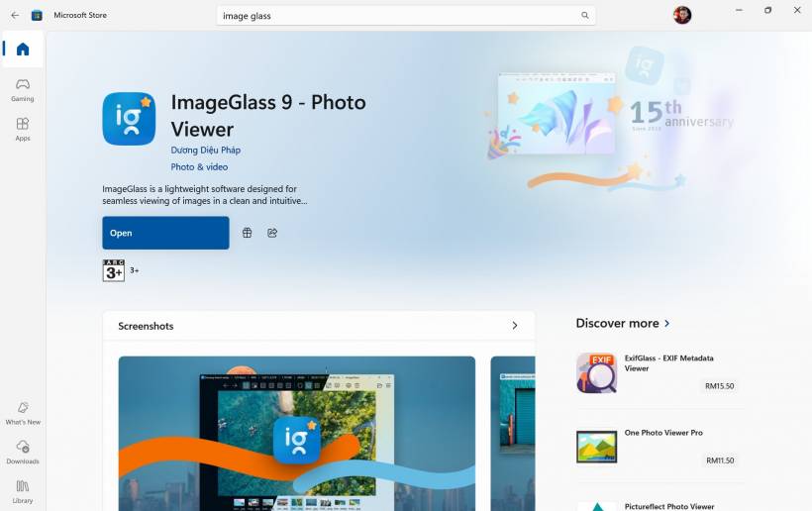Go back using the back arrow
Viewport: 812px width, 511px height.
click(x=14, y=15)
